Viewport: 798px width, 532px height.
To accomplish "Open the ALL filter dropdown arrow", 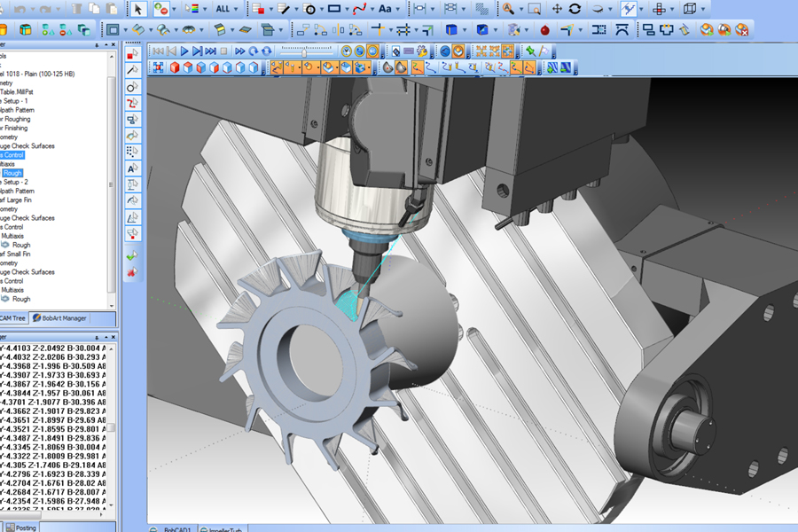I will [236, 9].
